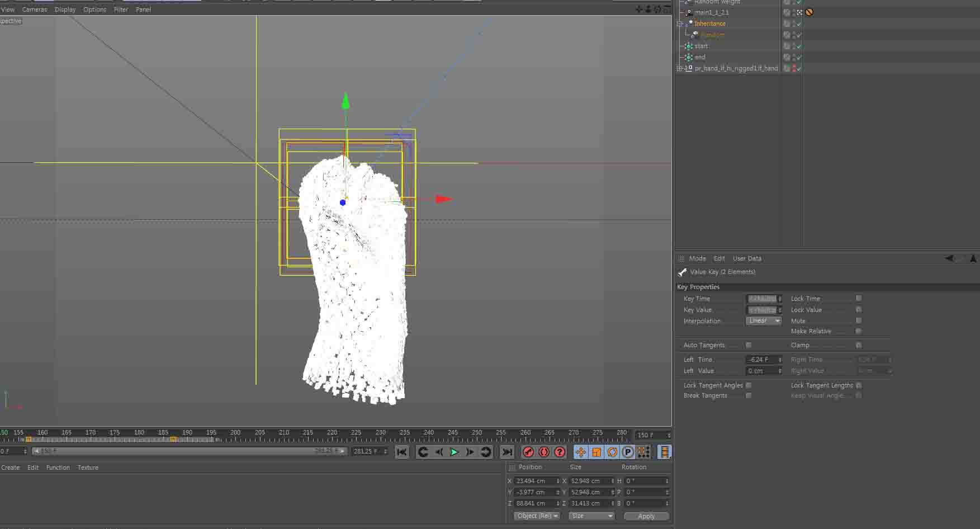
Task: Open the Interpolation Linear dropdown
Action: point(764,321)
